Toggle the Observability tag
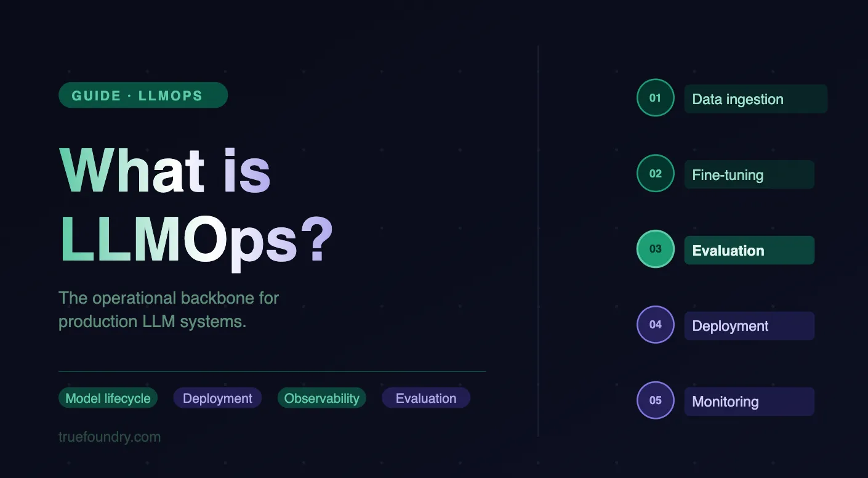 click(x=321, y=398)
